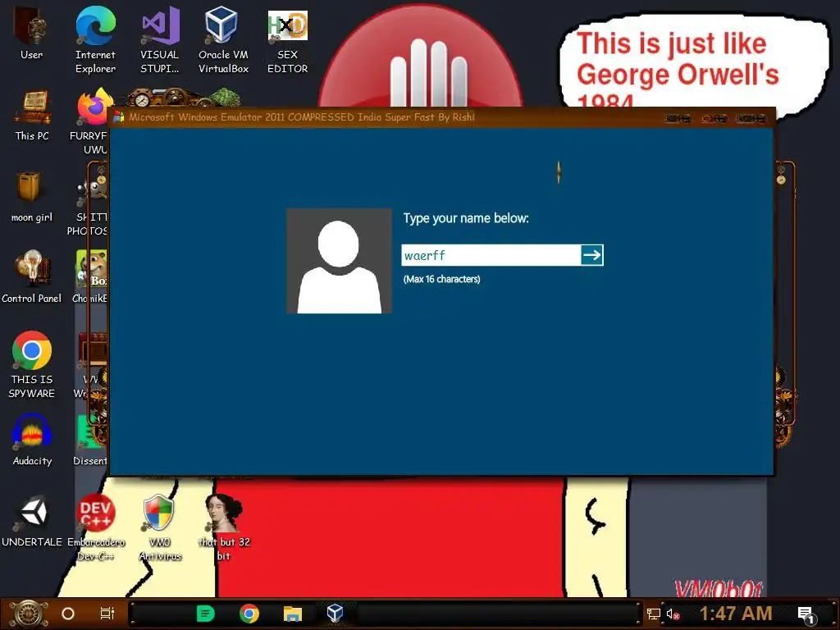840x630 pixels.
Task: Open VISUAL STUPI... desktop shortcut
Action: coord(160,40)
